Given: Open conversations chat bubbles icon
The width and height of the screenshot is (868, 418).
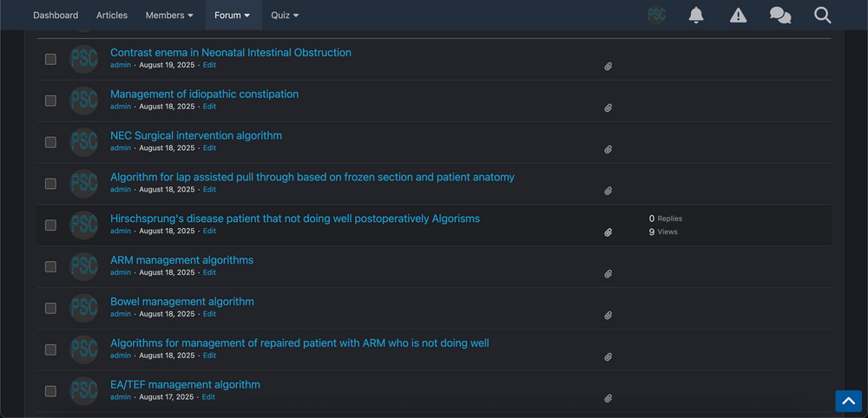Looking at the screenshot, I should tap(780, 16).
